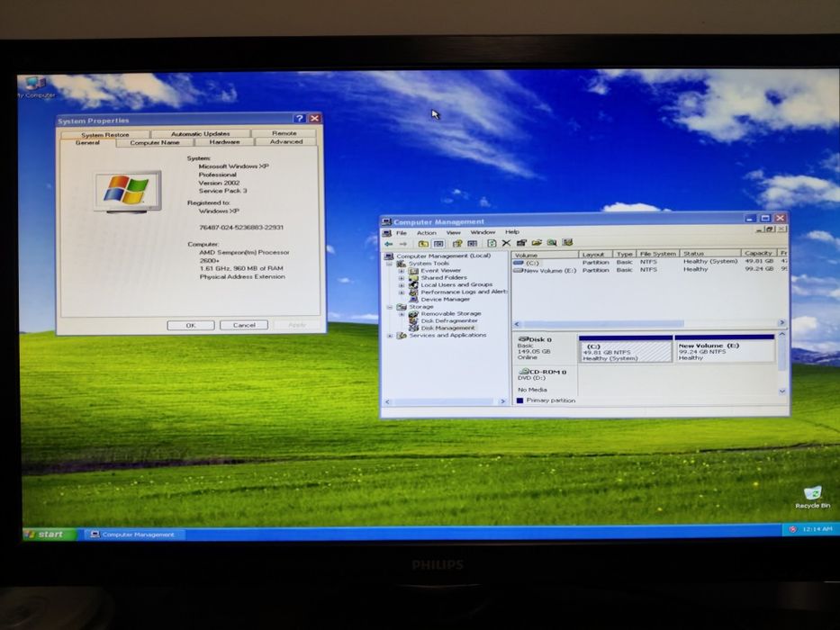Click the disk view vertical scrollbar down arrow

(x=782, y=391)
